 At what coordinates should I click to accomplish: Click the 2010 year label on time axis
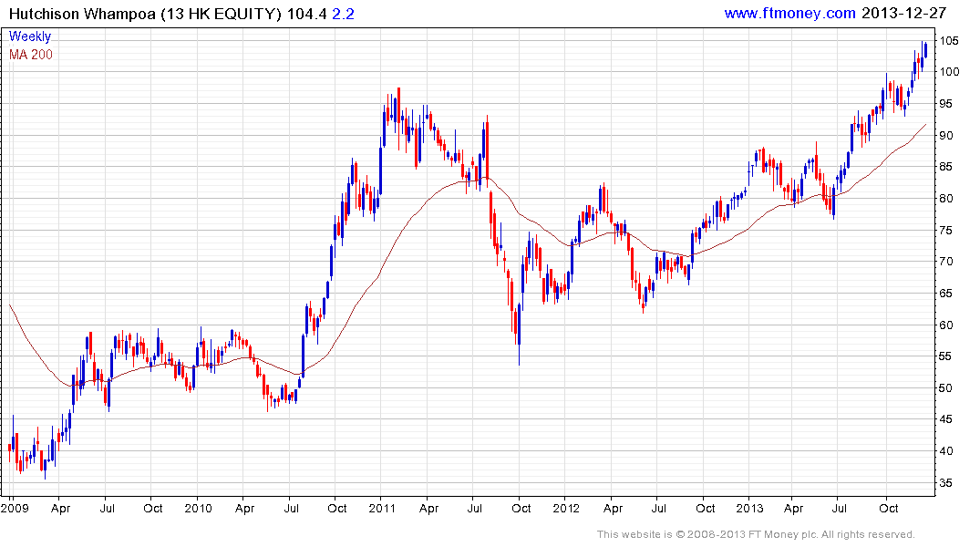pos(198,508)
